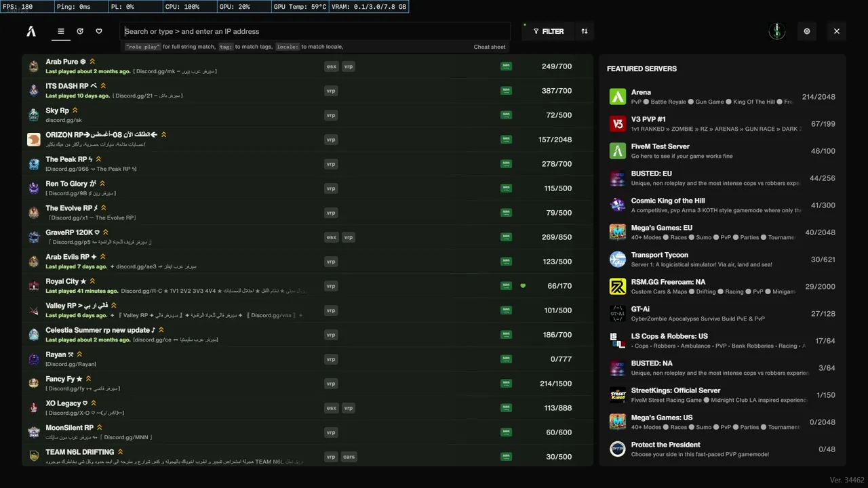Select the Celestia Summer rp new update server
This screenshot has height=488, width=868.
point(100,330)
